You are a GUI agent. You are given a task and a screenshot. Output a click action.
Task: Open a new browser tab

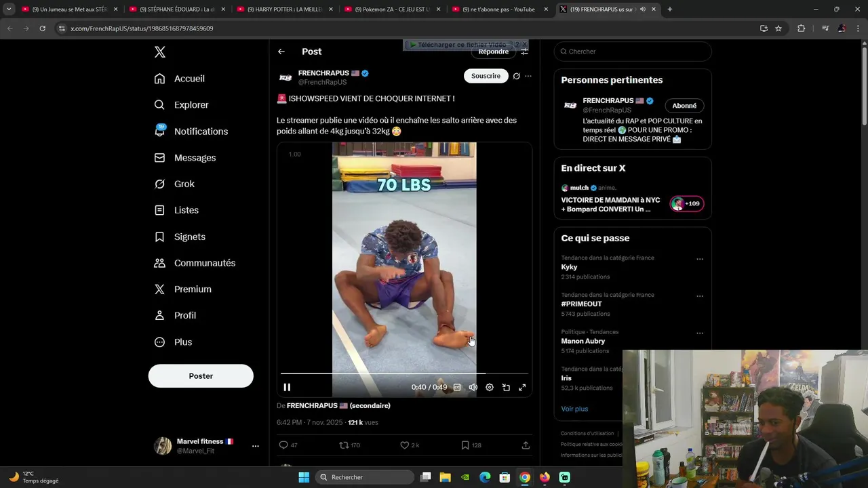(x=669, y=9)
